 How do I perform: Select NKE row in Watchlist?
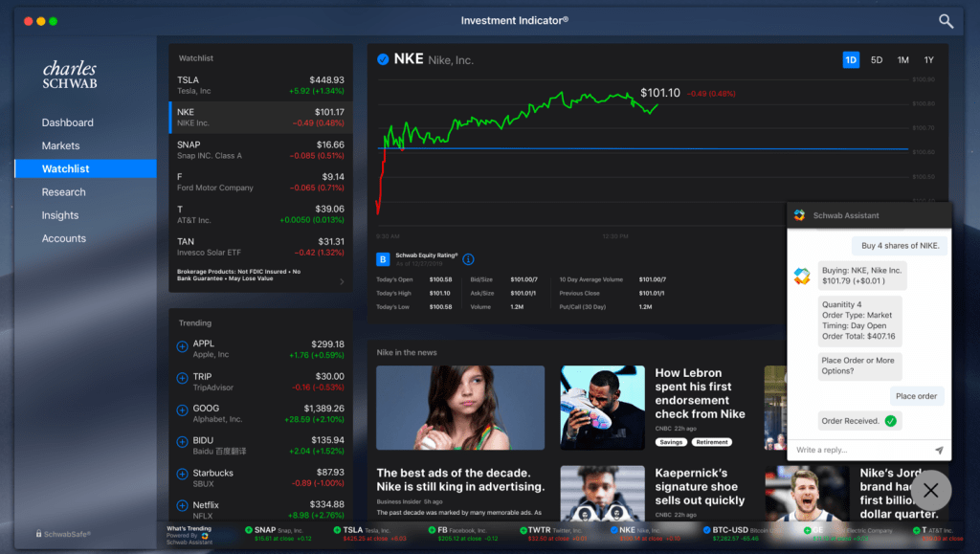[x=260, y=118]
